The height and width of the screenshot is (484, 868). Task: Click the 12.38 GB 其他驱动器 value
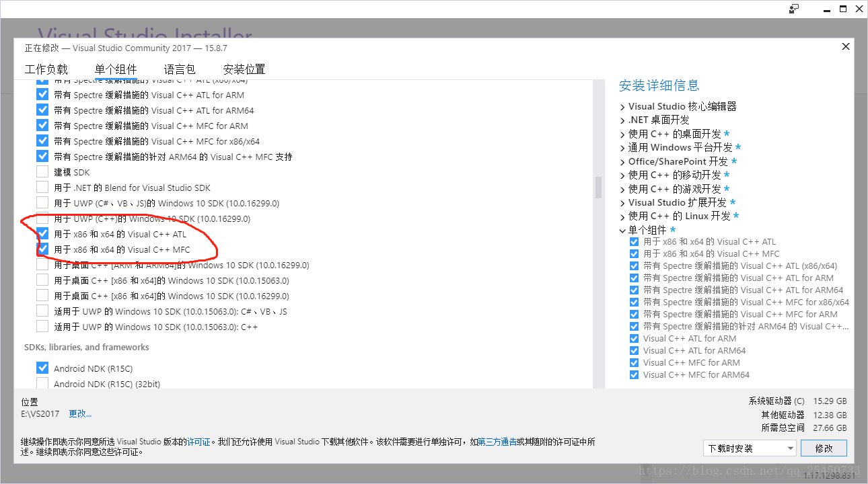point(830,415)
